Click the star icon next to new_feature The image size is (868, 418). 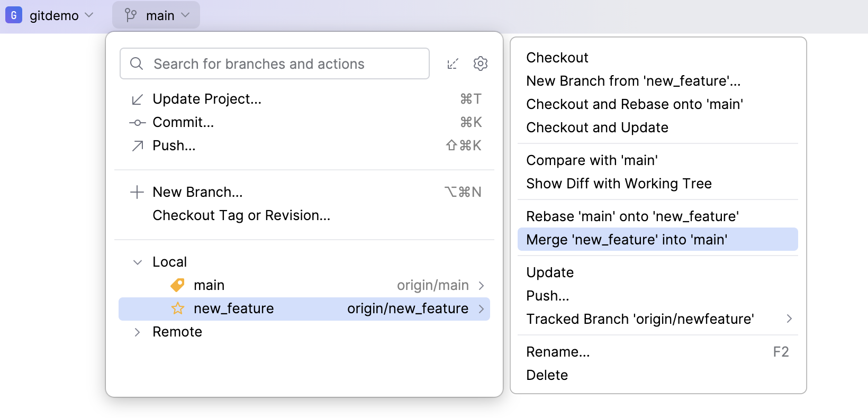point(178,308)
